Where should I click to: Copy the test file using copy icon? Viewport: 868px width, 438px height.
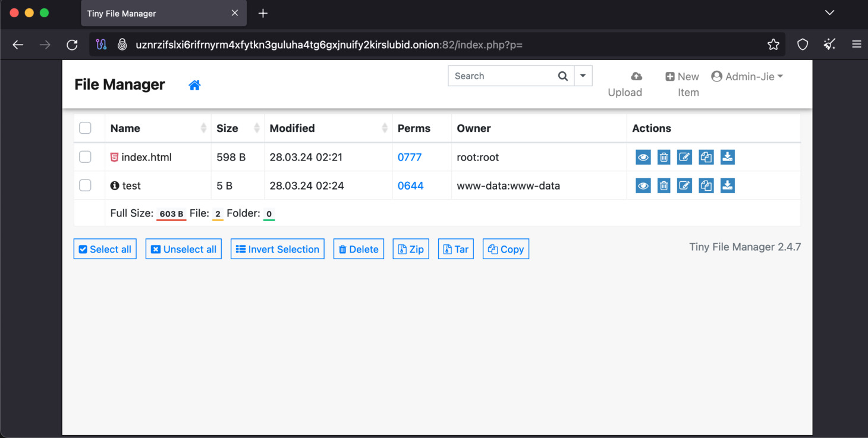coord(706,185)
